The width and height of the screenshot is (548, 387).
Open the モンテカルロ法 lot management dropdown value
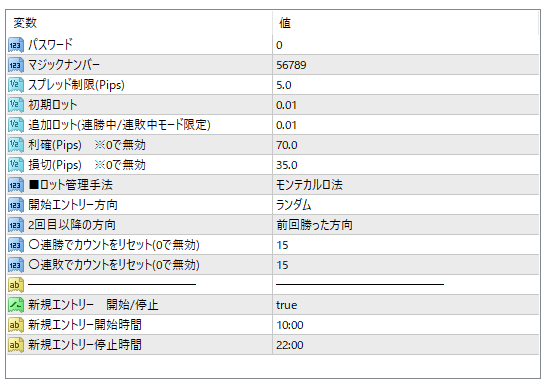point(405,185)
